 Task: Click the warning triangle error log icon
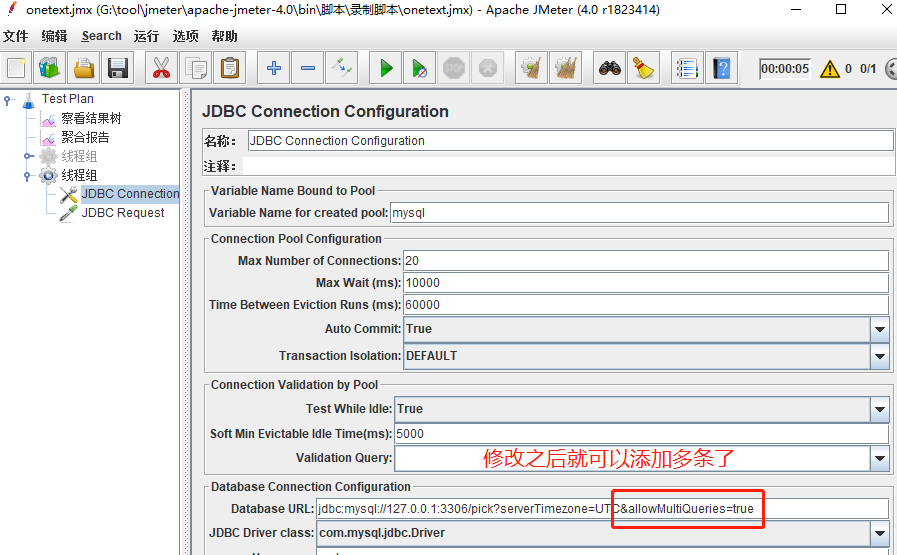point(829,69)
